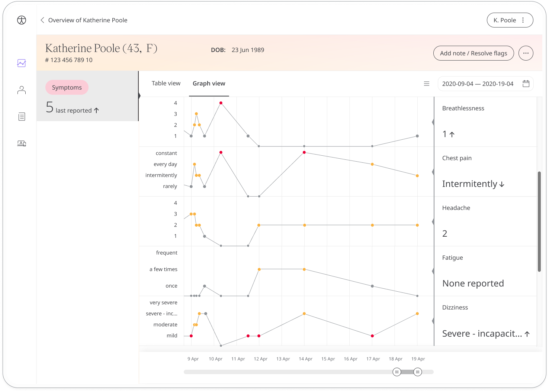The image size is (549, 392).
Task: Click the patient ID '# 123 456 789 10'
Action: pyautogui.click(x=69, y=60)
